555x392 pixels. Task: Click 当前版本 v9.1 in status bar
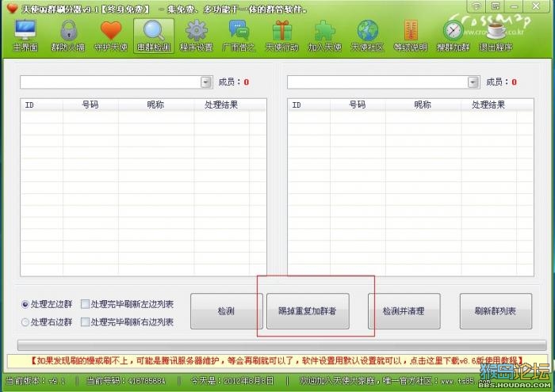(36, 381)
